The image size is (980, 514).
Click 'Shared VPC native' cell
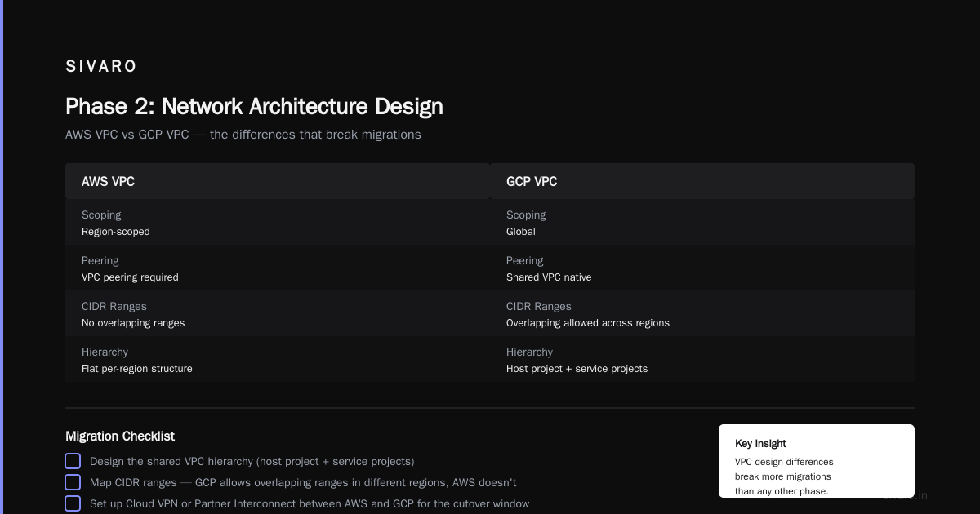click(x=549, y=277)
